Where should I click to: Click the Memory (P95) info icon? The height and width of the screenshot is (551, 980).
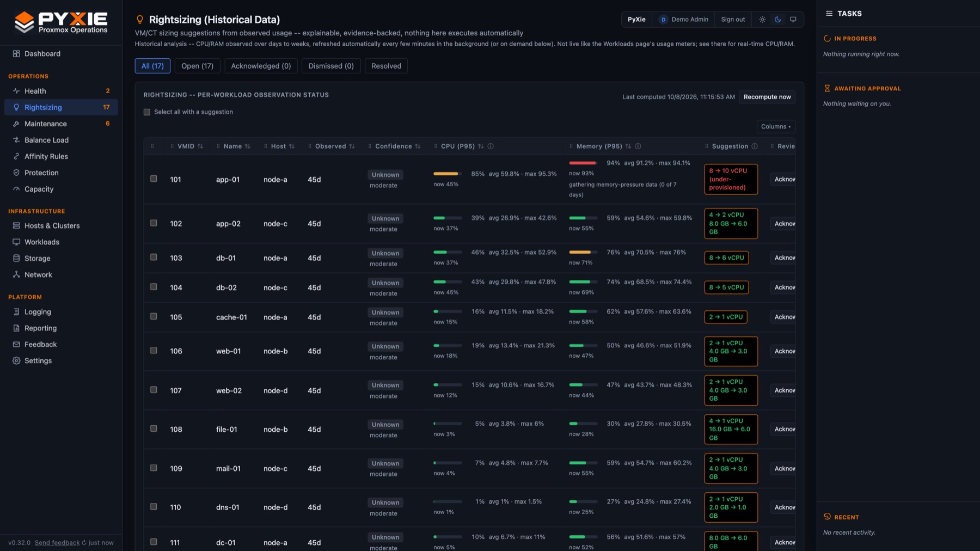pyautogui.click(x=638, y=146)
